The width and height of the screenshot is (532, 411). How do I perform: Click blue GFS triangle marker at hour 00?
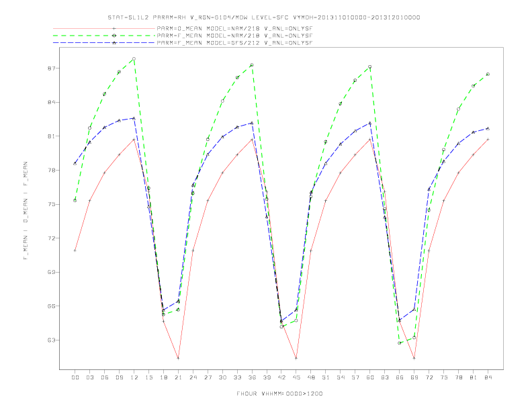[75, 163]
